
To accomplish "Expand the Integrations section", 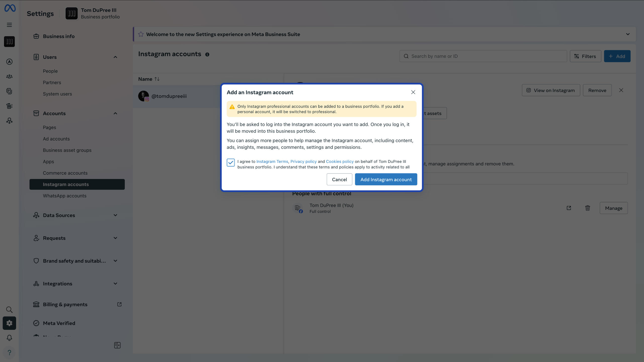I will [x=115, y=284].
